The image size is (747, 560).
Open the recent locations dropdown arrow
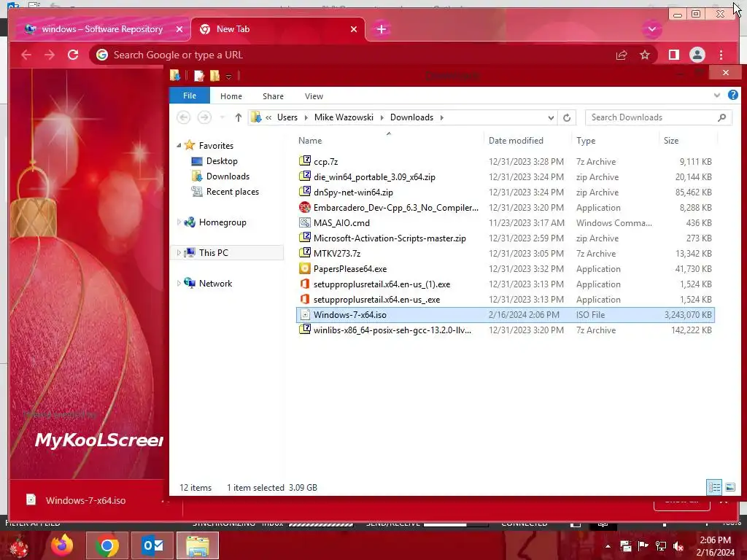222,117
